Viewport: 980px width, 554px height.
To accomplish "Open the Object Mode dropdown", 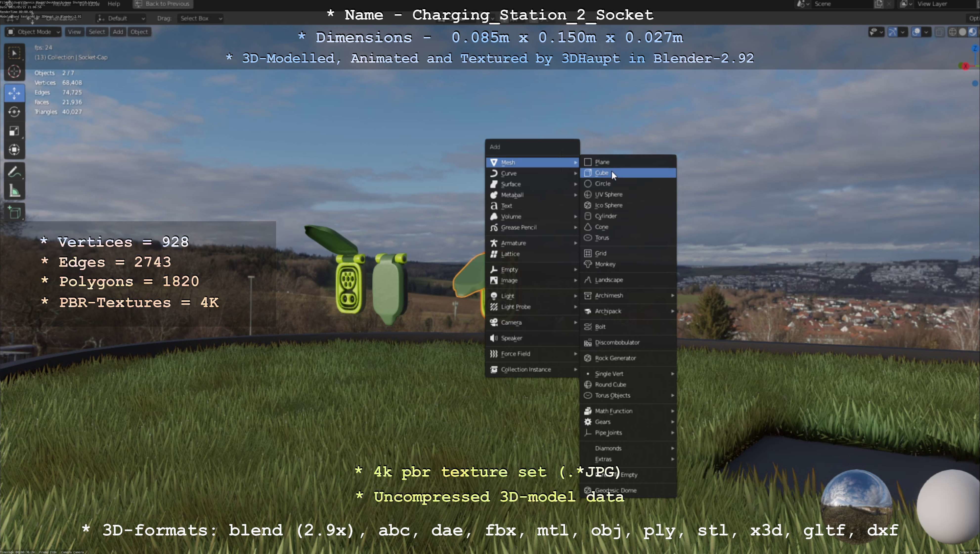I will 33,32.
